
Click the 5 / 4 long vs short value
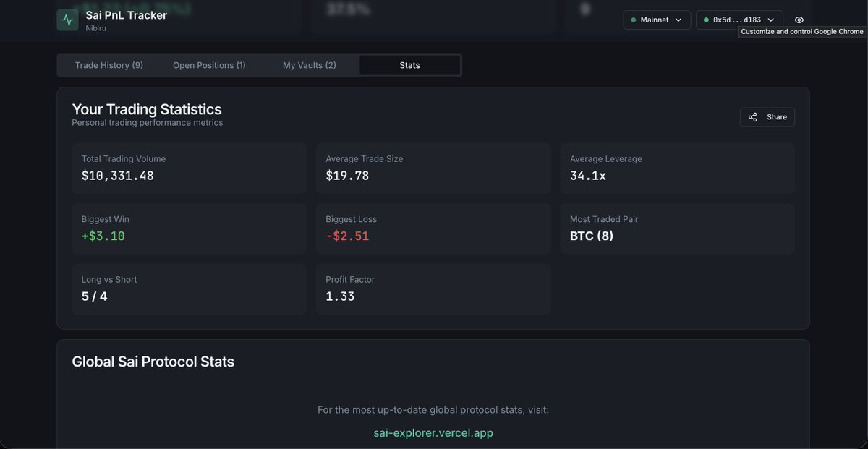[x=95, y=296]
